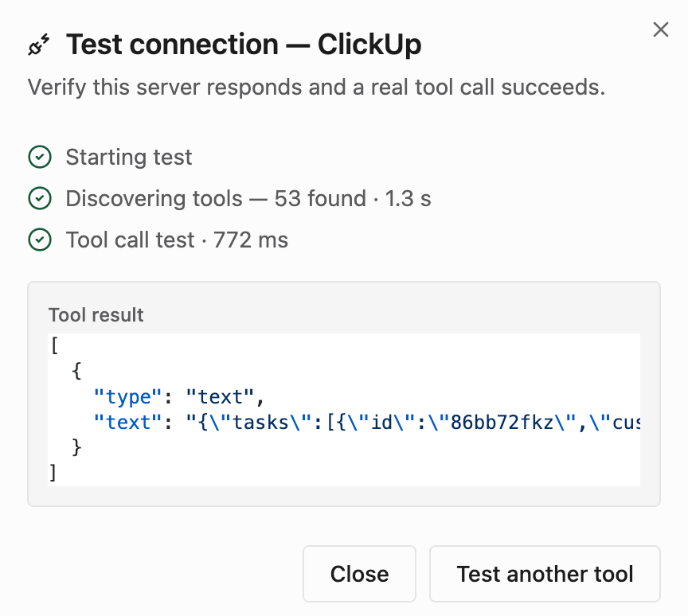Click the checkmark icon beside Tool call test
Image resolution: width=688 pixels, height=616 pixels.
pos(40,240)
